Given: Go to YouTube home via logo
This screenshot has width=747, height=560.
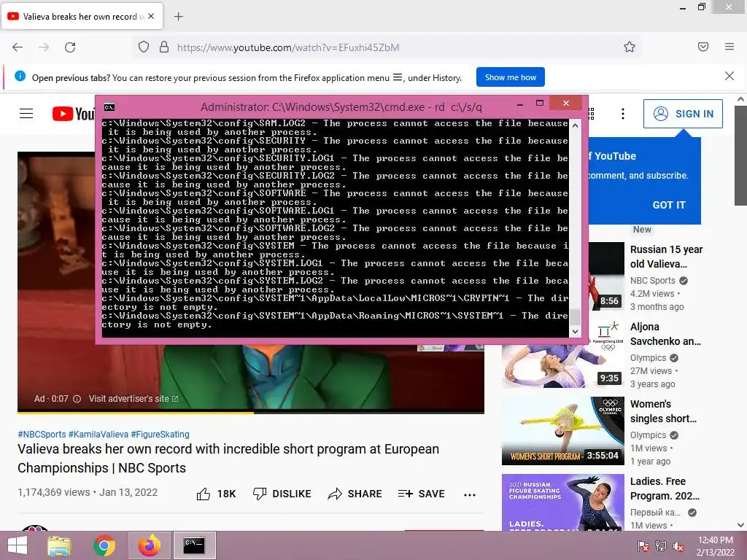Looking at the screenshot, I should pos(74,114).
